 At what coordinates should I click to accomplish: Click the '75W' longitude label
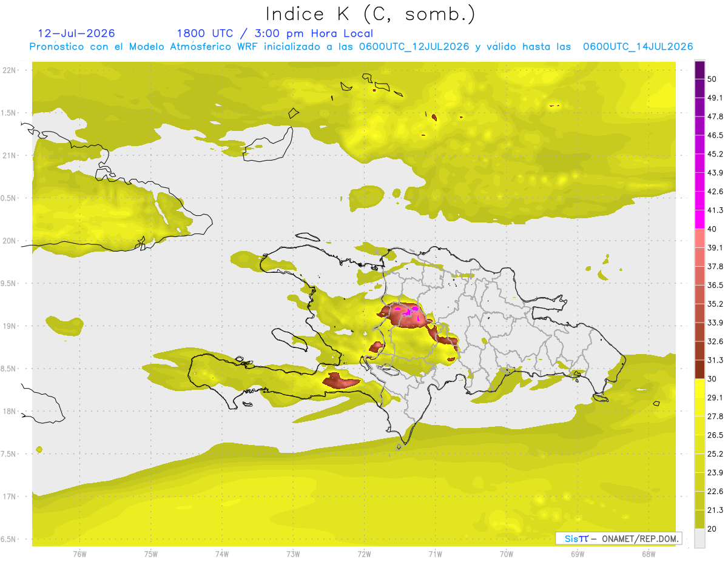pos(151,554)
